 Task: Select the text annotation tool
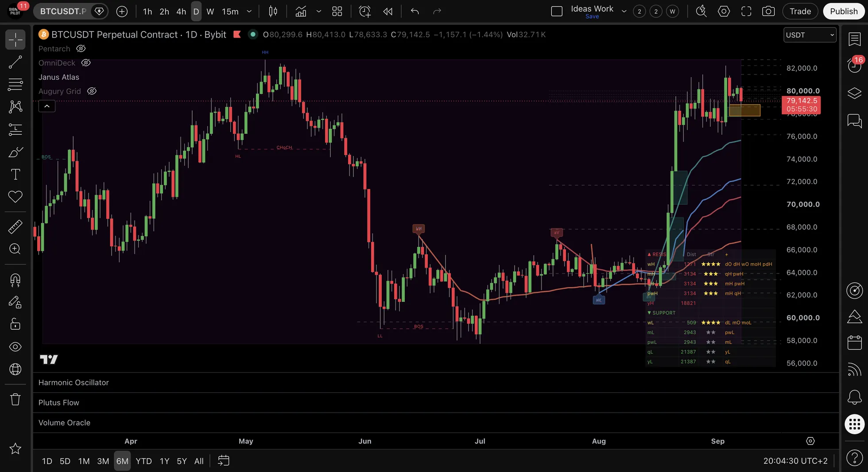coord(15,175)
